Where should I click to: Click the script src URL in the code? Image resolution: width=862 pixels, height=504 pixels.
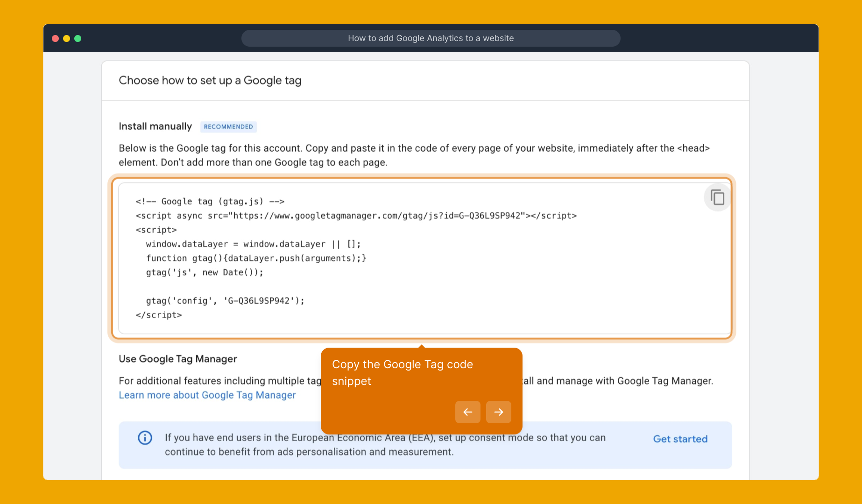(355, 216)
